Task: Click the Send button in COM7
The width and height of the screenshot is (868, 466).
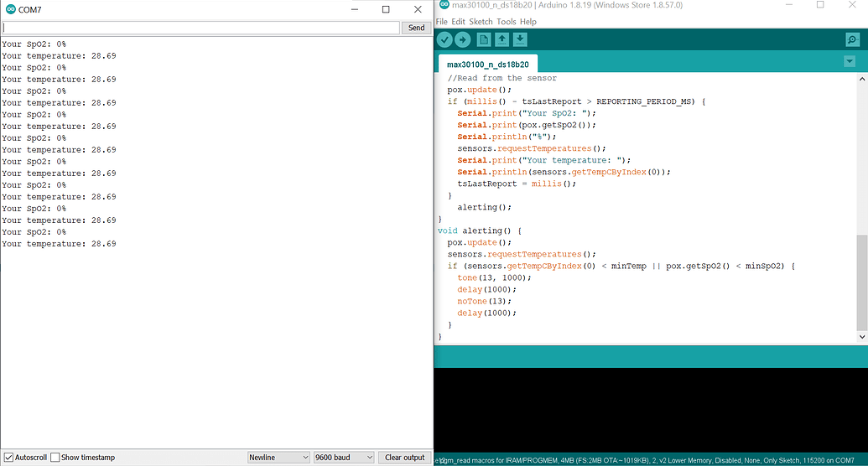Action: point(416,28)
